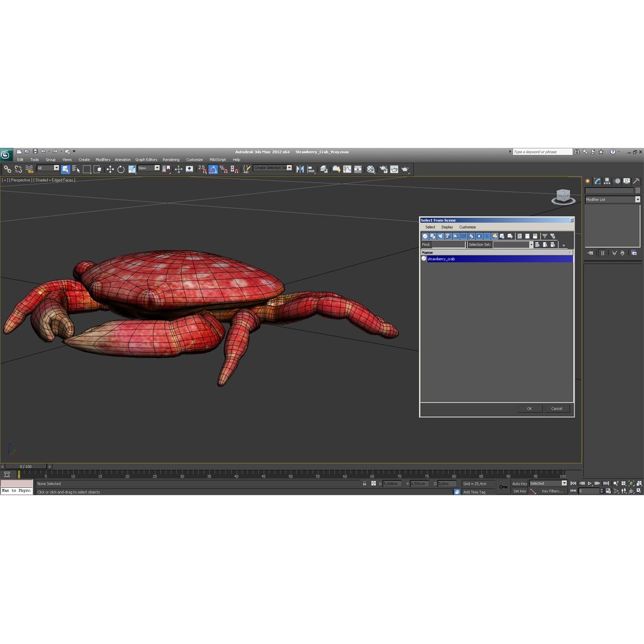
Task: Click the time slider showing 0 / 100
Action: click(x=26, y=466)
